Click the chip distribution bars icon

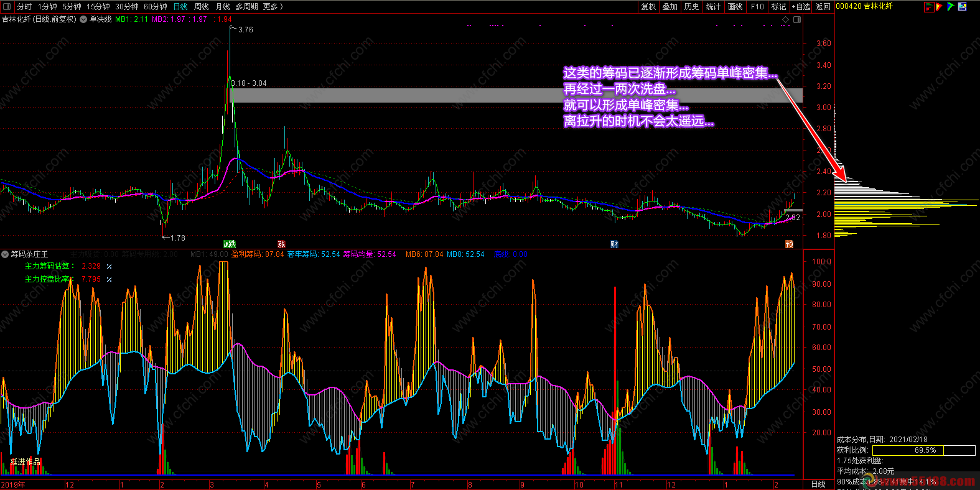pyautogui.click(x=929, y=6)
